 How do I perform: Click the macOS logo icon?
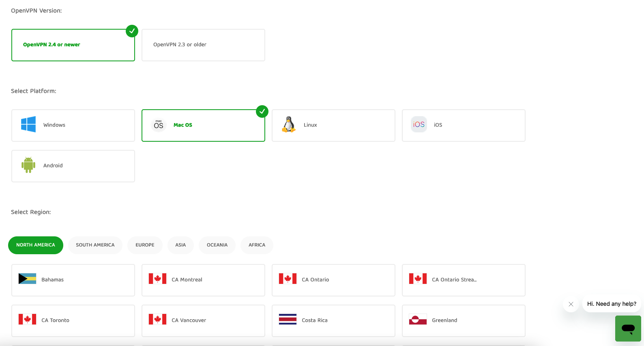point(159,125)
